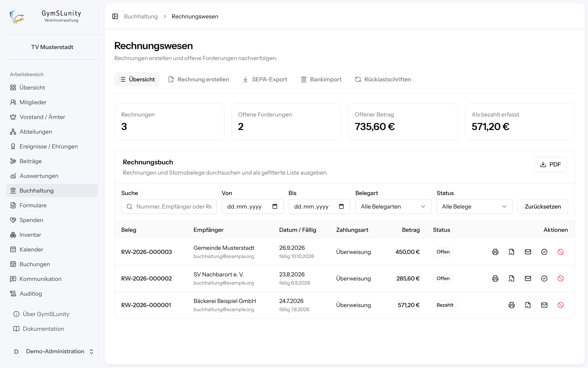Focus the Suche invoice search field
The width and height of the screenshot is (588, 368).
click(169, 206)
